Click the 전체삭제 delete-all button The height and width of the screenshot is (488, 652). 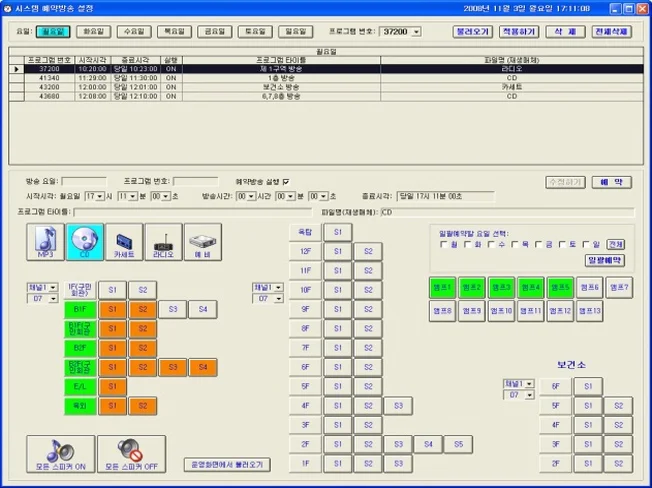tap(612, 32)
